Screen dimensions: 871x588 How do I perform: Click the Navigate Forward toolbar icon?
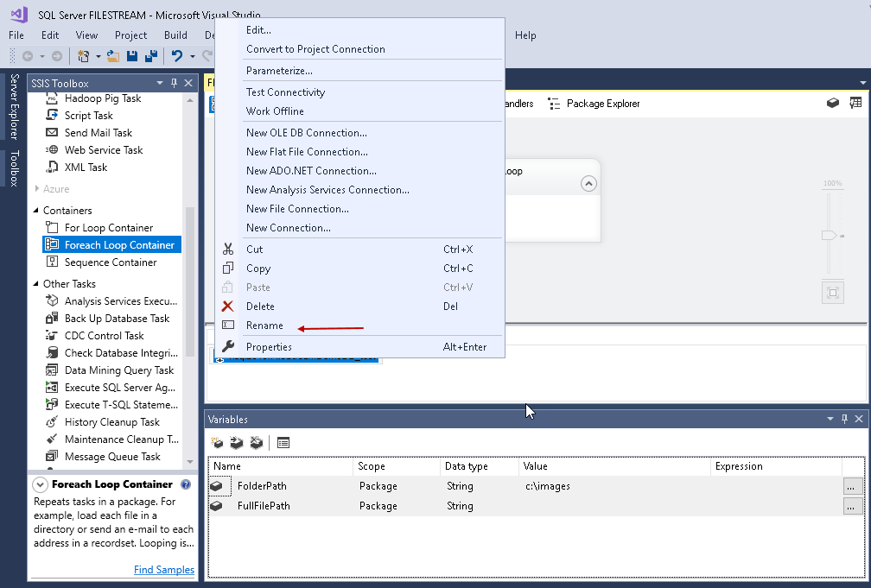(57, 56)
